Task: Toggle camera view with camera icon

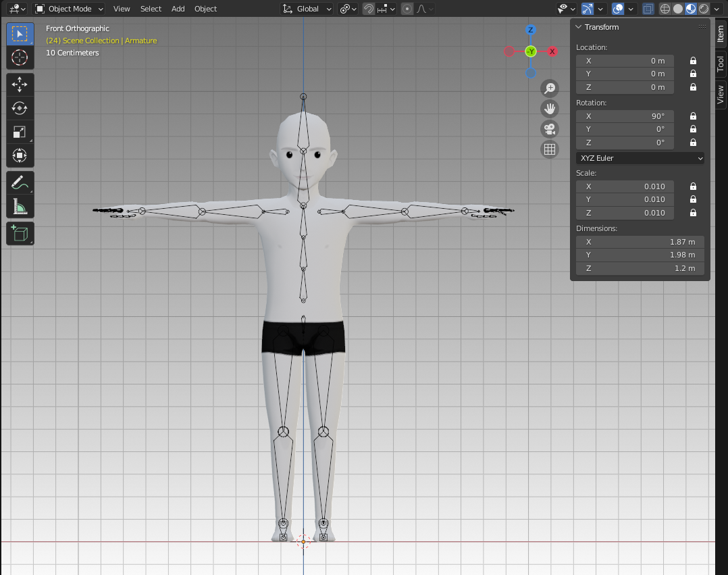Action: 550,129
